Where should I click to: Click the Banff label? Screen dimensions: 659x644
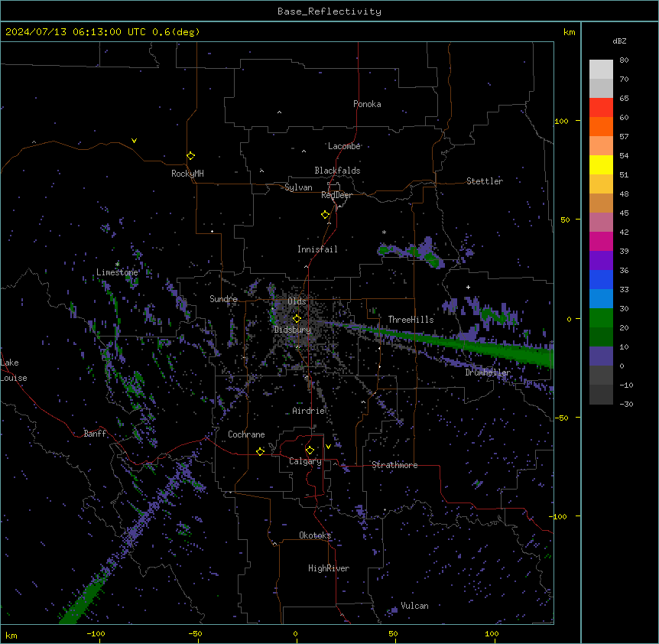[95, 434]
